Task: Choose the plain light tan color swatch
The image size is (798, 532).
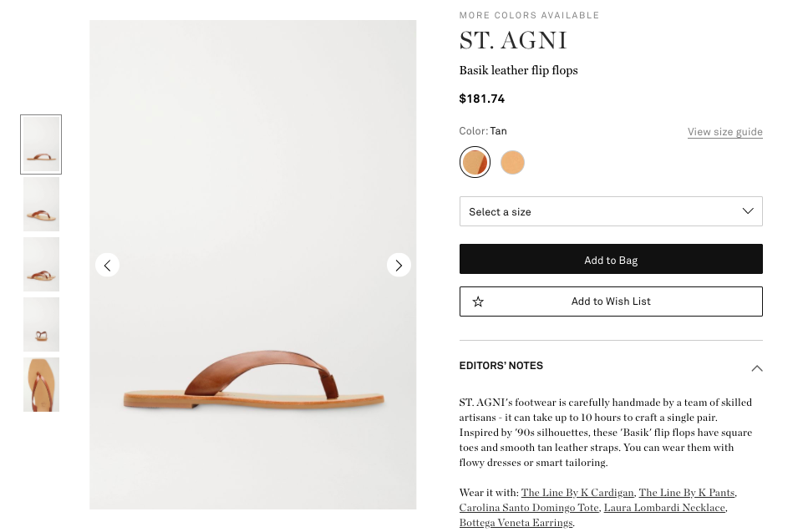Action: 512,162
